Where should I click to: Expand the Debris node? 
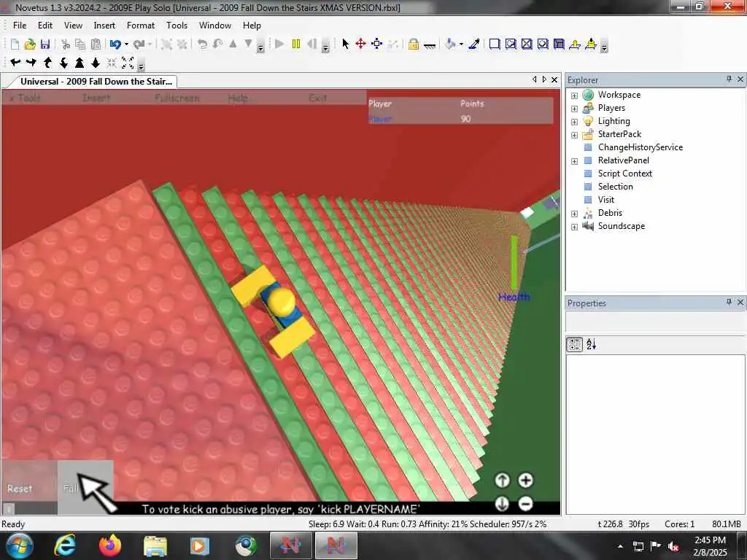[575, 214]
